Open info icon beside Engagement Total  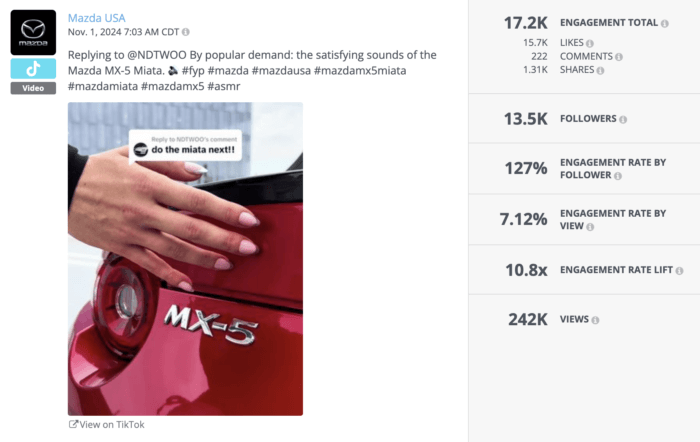665,24
